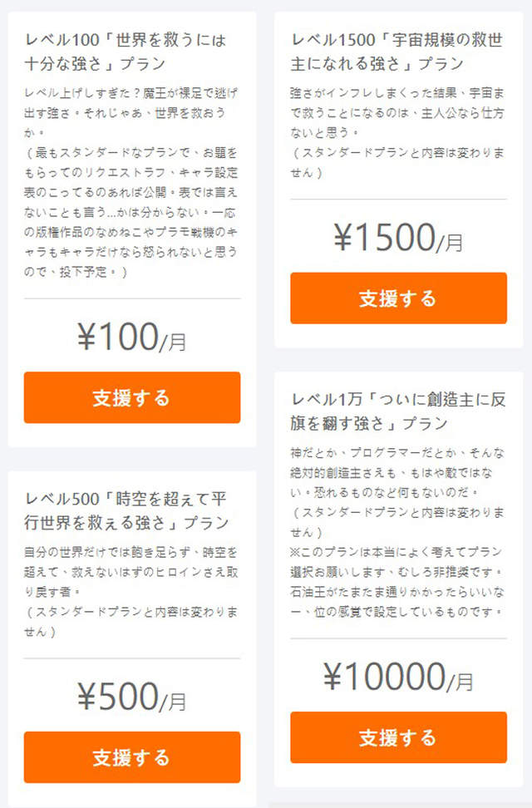This screenshot has width=532, height=808.
Task: Hit 支援する button for the ¥10000 plan
Action: (398, 737)
